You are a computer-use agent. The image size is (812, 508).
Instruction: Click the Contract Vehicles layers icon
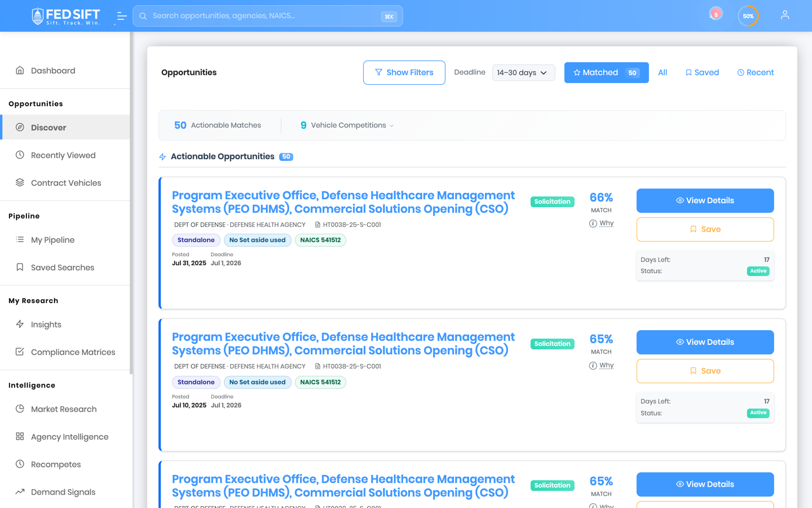[x=20, y=182]
